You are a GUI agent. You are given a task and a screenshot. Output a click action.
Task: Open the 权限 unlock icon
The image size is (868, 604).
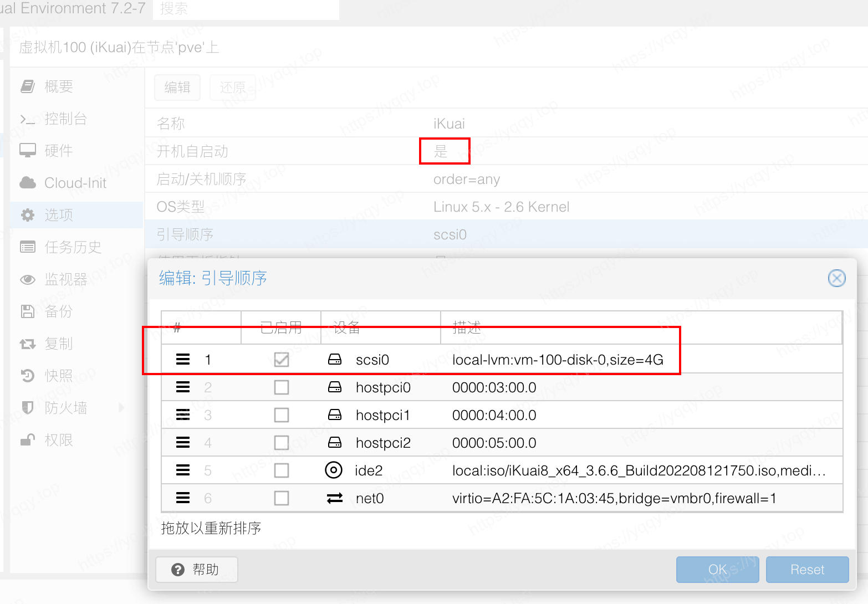pos(28,440)
